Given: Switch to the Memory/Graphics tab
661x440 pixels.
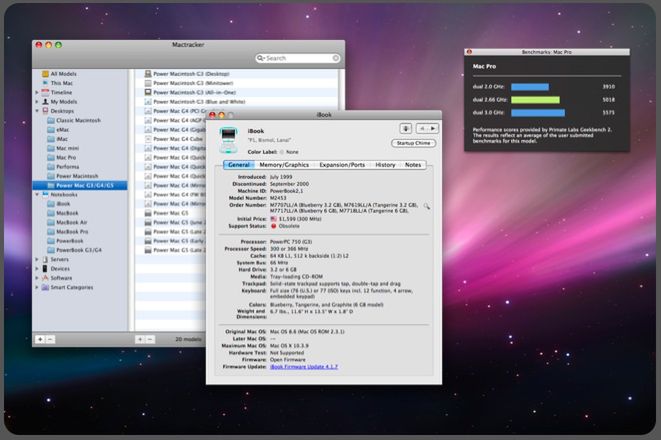Looking at the screenshot, I should [x=284, y=165].
